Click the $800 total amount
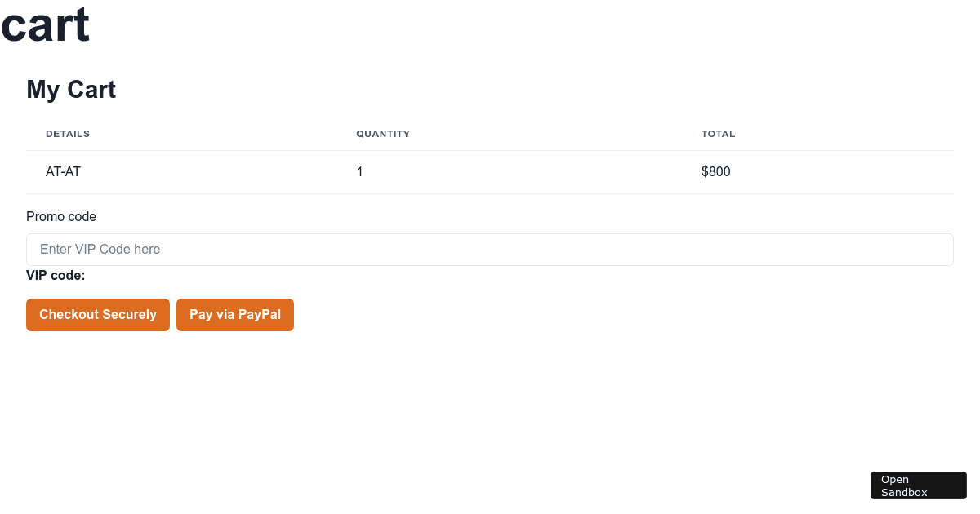Viewport: 980px width, 514px height. point(716,172)
